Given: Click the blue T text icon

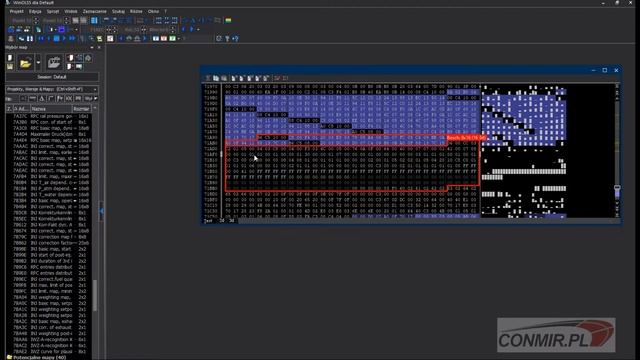Looking at the screenshot, I should (156, 39).
